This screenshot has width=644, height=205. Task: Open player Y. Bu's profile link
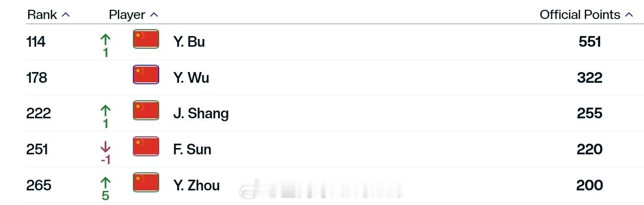point(189,42)
